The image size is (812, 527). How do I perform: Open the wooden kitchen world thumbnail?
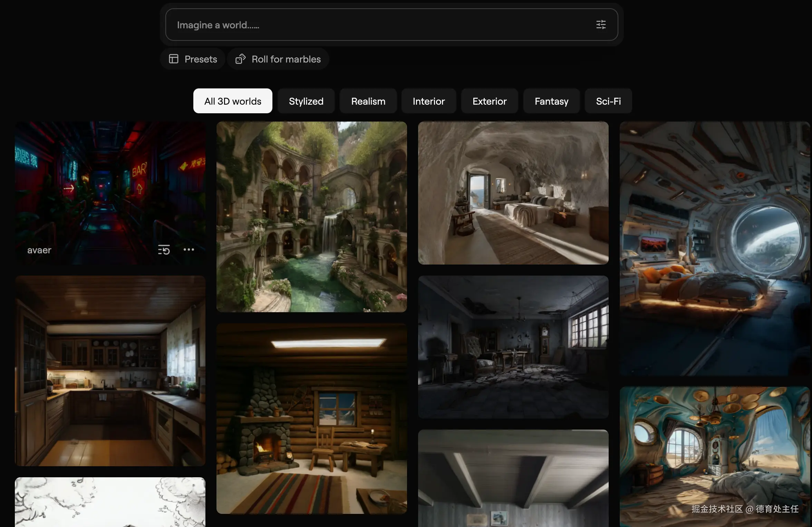110,371
